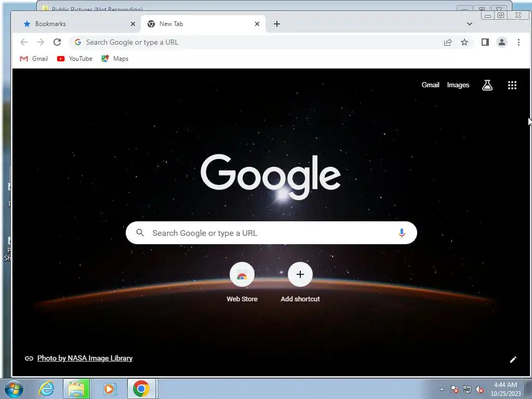Select the New Tab tab
Image resolution: width=532 pixels, height=399 pixels.
coord(203,24)
